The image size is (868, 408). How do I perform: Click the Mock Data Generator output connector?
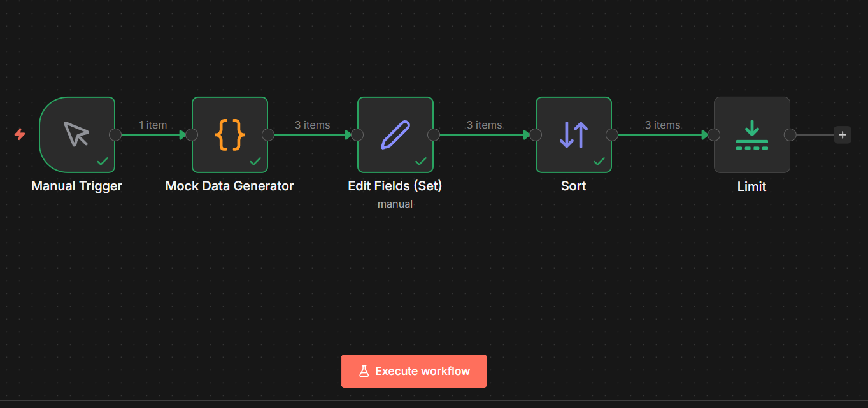click(268, 134)
